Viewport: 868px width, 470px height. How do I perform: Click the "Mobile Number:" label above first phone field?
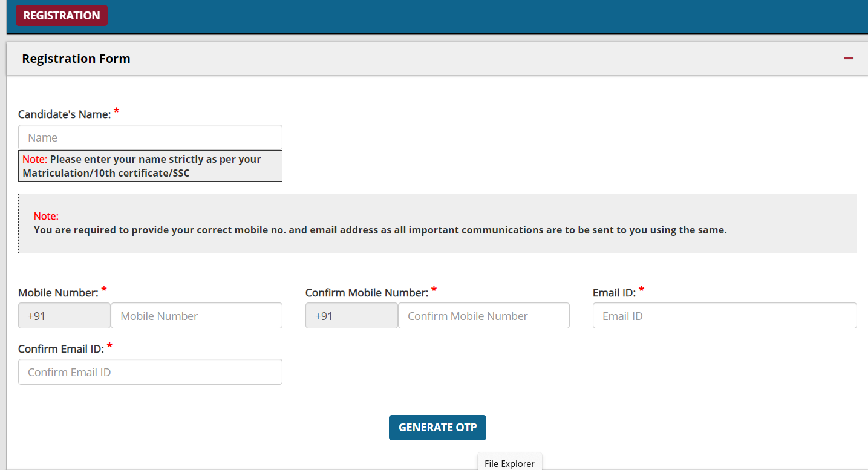[x=58, y=293]
